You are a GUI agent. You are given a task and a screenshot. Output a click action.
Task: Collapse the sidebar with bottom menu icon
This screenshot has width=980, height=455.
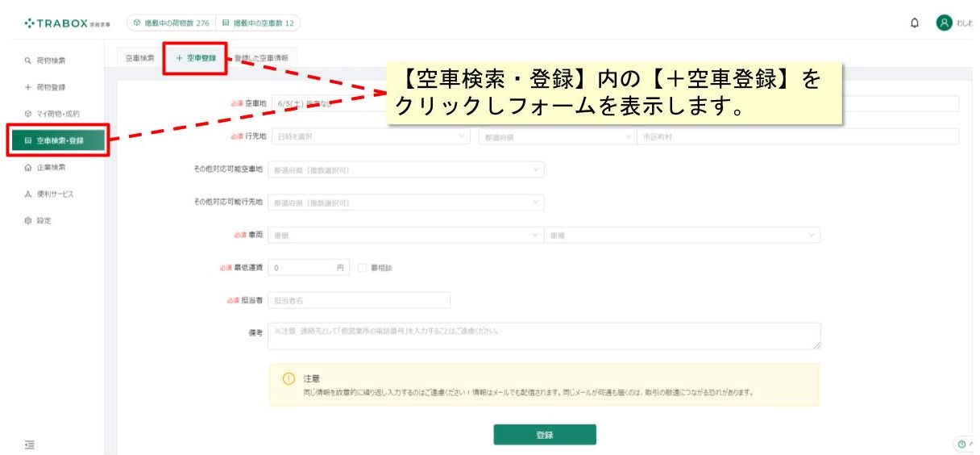30,445
